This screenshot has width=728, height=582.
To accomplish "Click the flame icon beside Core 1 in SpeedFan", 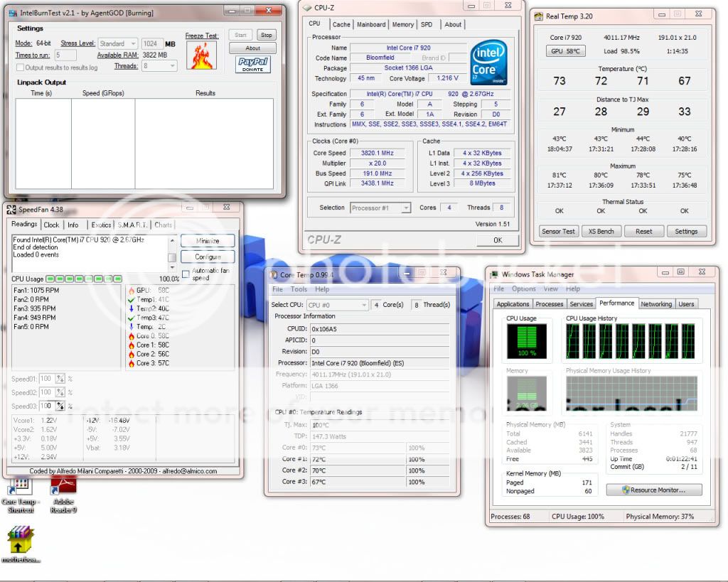I will pos(132,345).
